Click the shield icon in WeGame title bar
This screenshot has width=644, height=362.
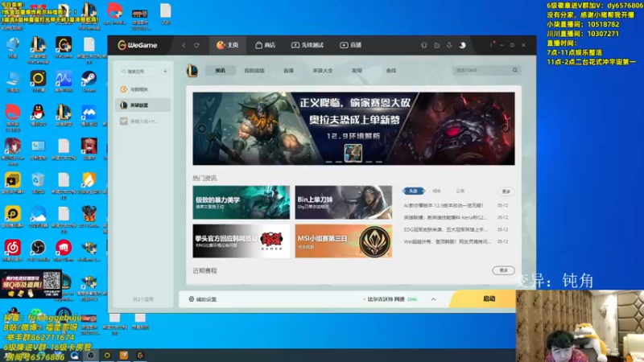point(424,45)
